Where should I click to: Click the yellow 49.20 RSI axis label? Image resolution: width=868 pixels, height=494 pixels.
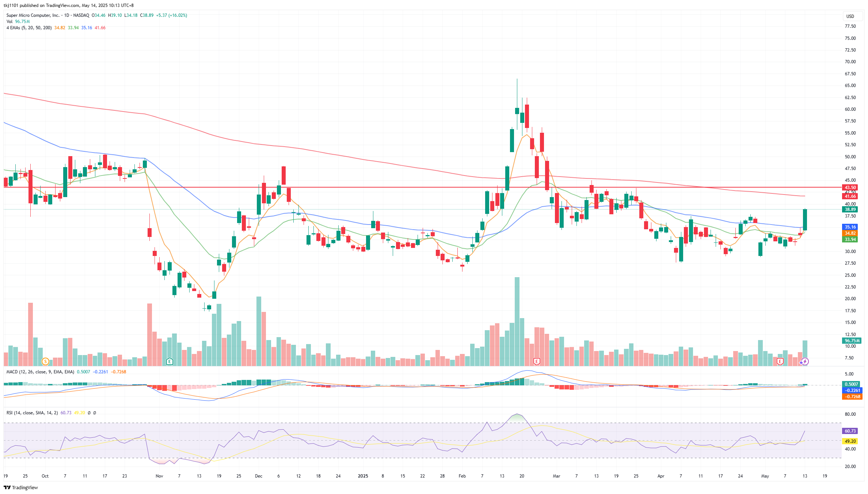coord(850,441)
